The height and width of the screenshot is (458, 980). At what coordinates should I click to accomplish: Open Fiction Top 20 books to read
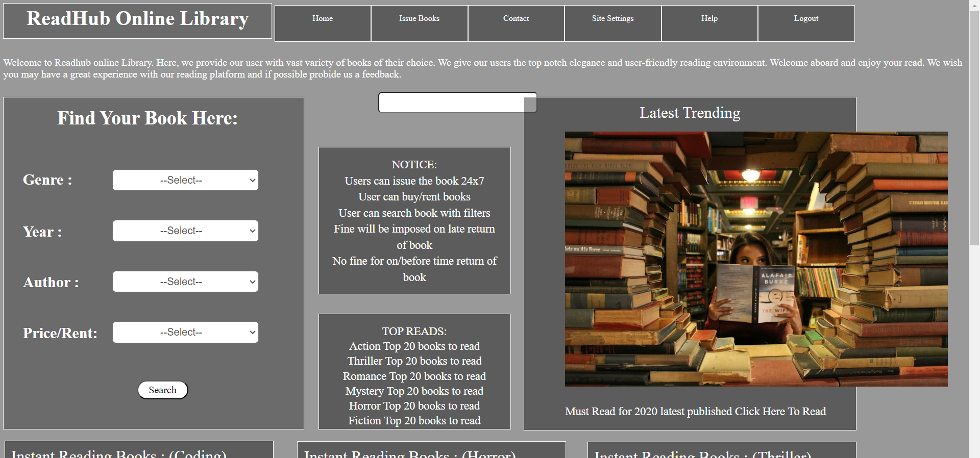coord(414,421)
